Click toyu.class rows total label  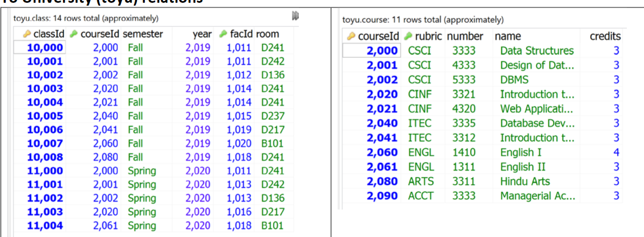pos(86,18)
